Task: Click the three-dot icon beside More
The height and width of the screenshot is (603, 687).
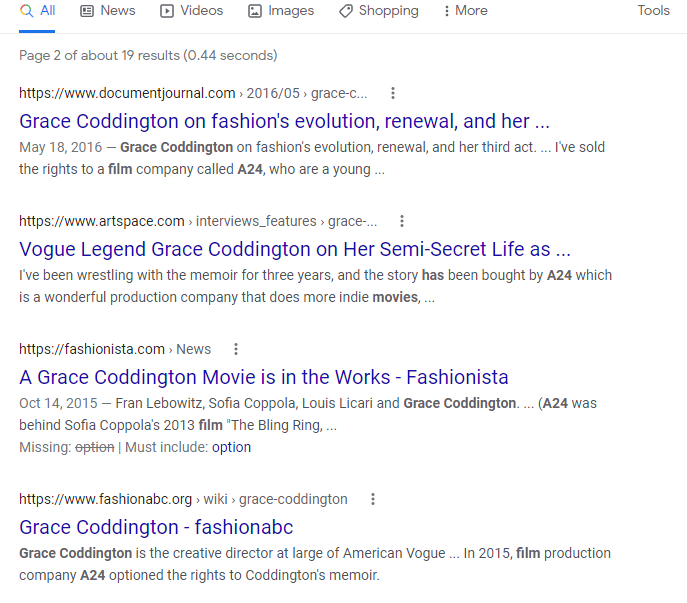Action: click(446, 11)
